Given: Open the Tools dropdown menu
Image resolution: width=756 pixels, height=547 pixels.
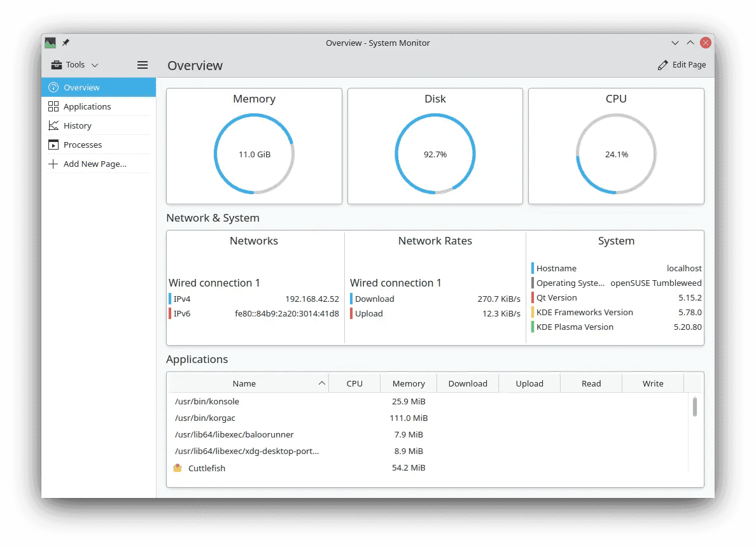Looking at the screenshot, I should tap(74, 64).
